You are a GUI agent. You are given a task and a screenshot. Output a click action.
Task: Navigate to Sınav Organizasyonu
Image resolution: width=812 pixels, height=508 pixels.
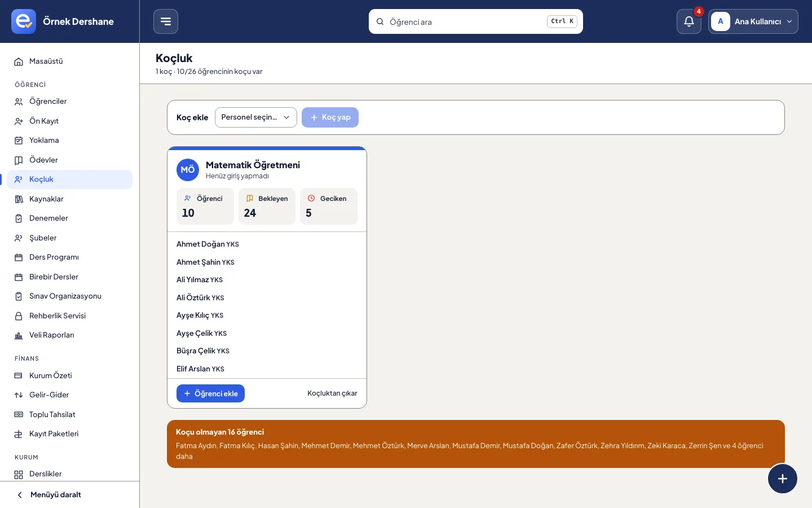coord(70,296)
